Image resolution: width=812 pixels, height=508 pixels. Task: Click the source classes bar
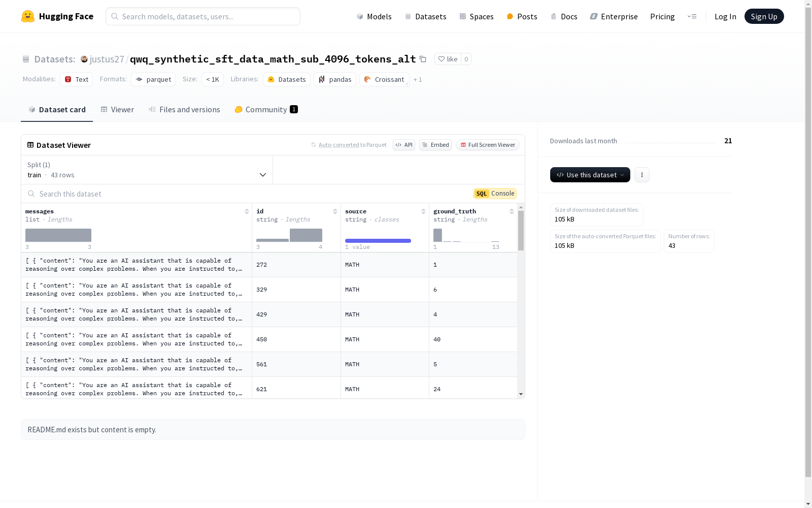tap(378, 241)
